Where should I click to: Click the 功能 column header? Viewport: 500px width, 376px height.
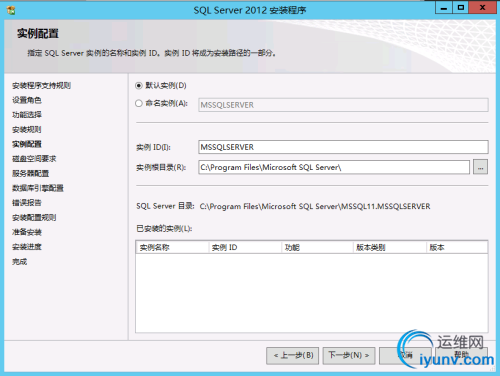tap(317, 247)
